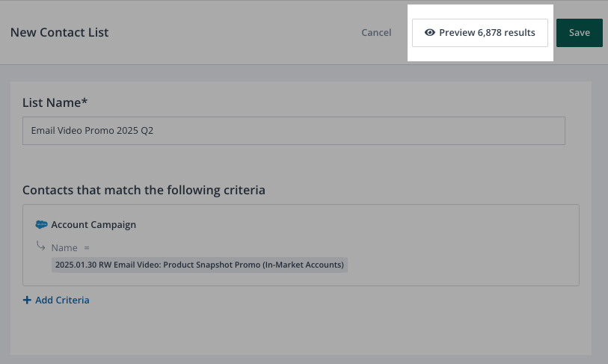608x364 pixels.
Task: Click the Email Video Promo 2025 Q2 text
Action: click(x=97, y=130)
